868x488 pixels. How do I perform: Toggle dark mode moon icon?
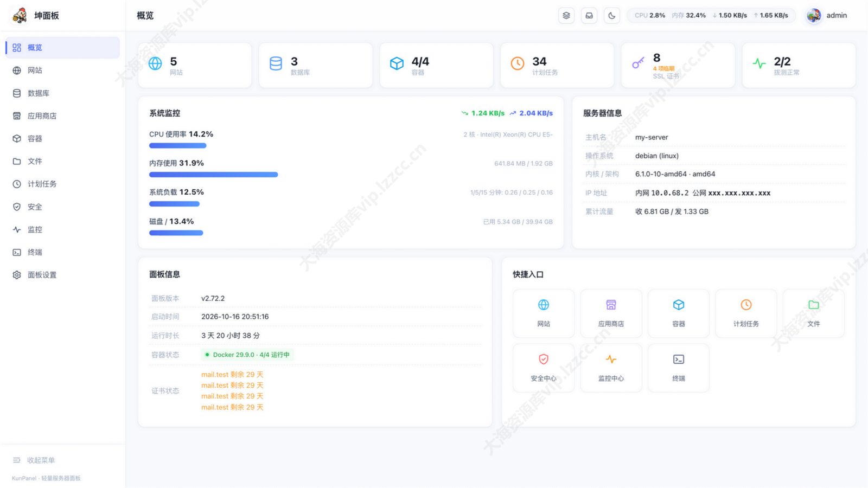[x=612, y=16]
